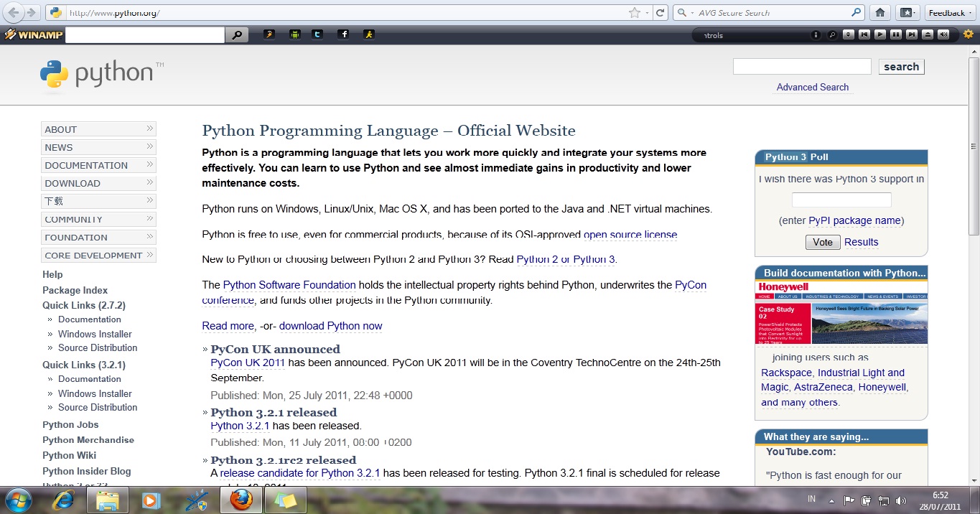Show hidden system tray icons arrow
The height and width of the screenshot is (514, 980).
(x=831, y=500)
